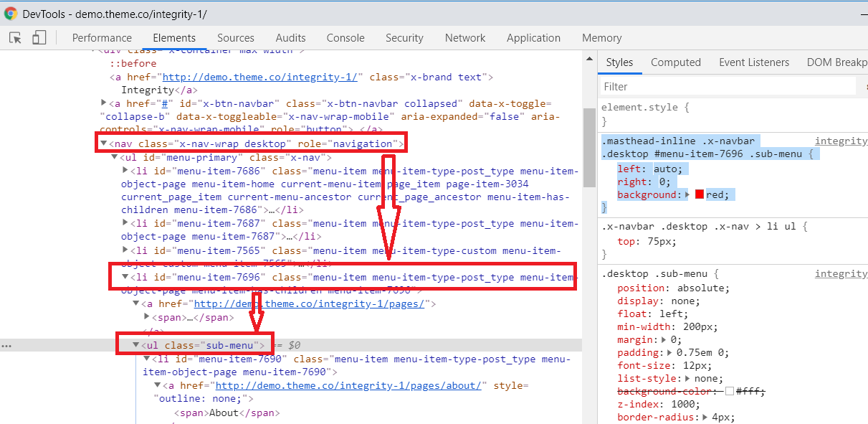Image resolution: width=868 pixels, height=424 pixels.
Task: Activate the inspect element picker icon
Action: pyautogui.click(x=15, y=38)
